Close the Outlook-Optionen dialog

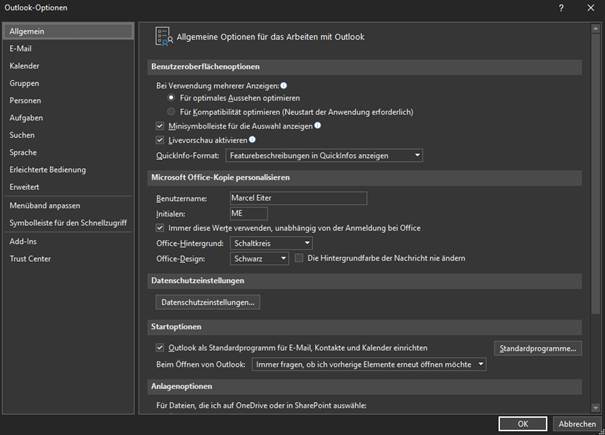tap(591, 8)
